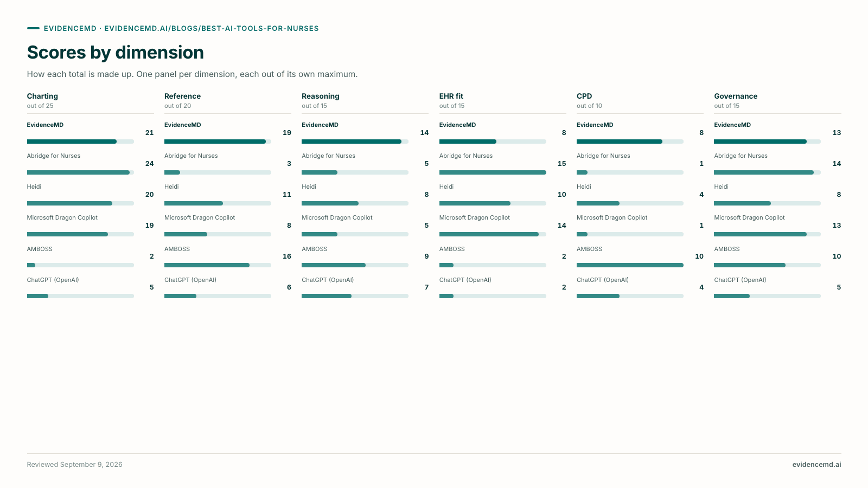The image size is (868, 488).
Task: Click the 'out of 10' caption under CPD
Action: click(590, 106)
